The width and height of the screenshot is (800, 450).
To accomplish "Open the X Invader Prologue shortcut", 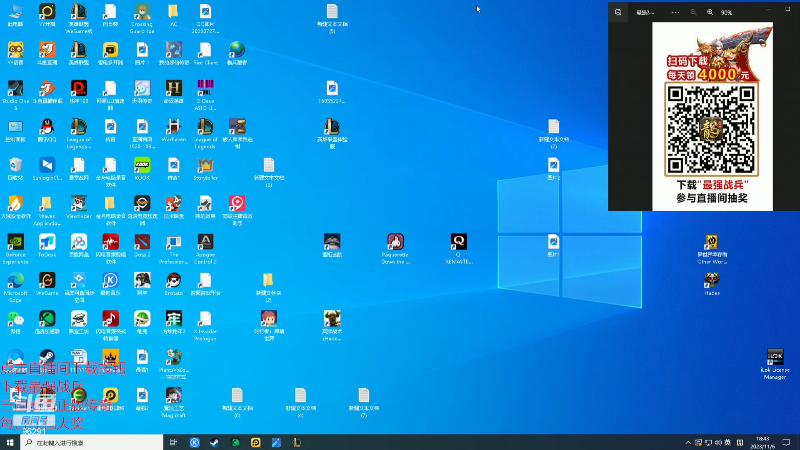I will 205,326.
